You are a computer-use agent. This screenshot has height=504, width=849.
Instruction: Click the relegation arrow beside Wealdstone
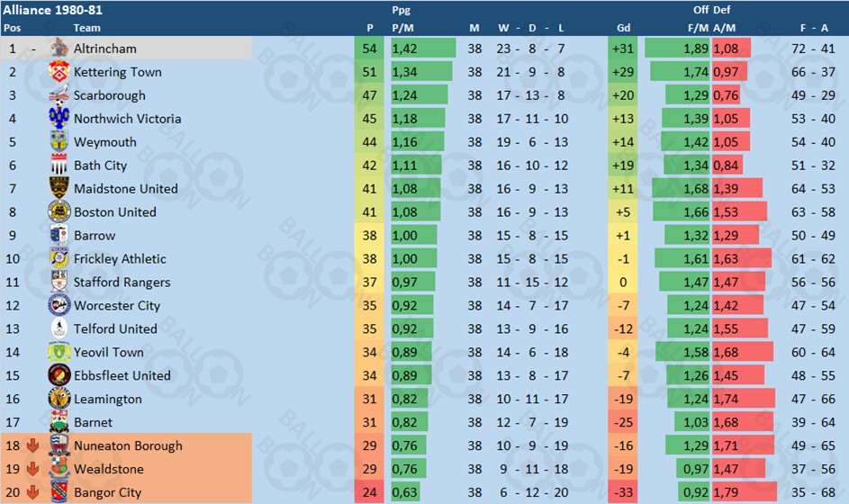[32, 468]
